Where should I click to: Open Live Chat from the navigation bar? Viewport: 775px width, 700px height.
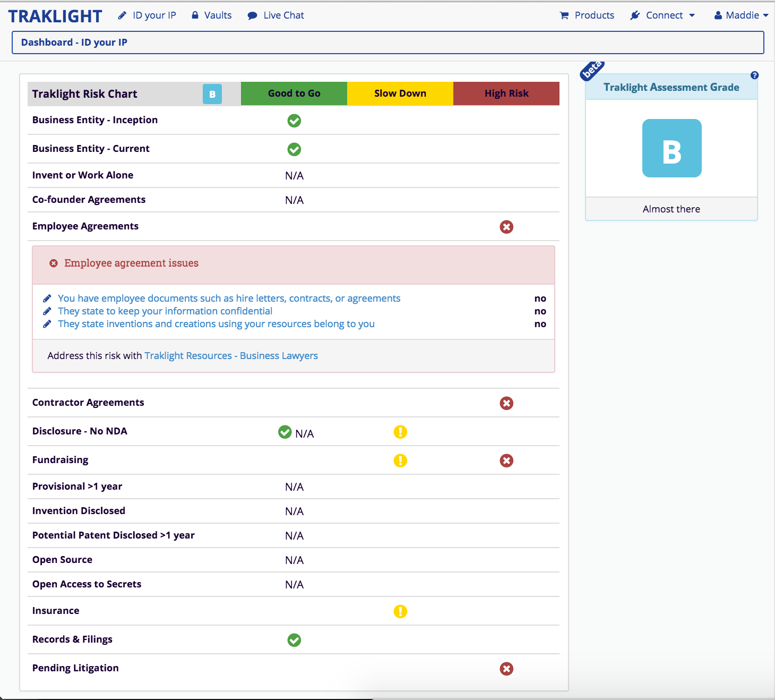[x=276, y=15]
